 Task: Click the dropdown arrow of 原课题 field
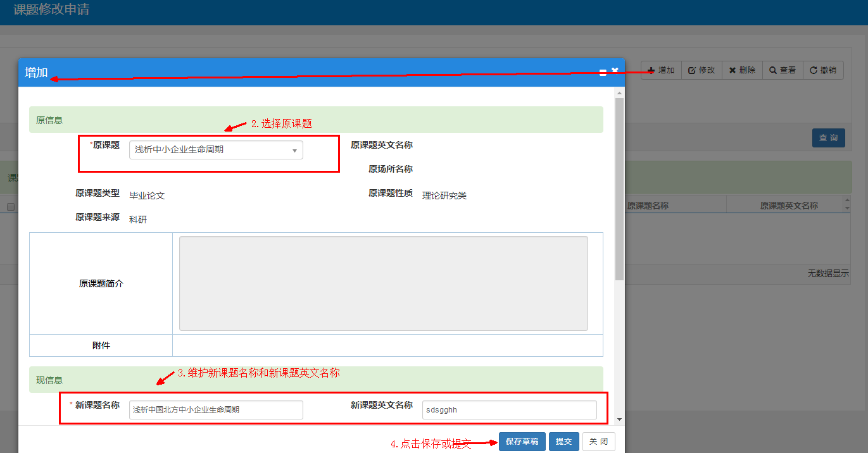294,151
